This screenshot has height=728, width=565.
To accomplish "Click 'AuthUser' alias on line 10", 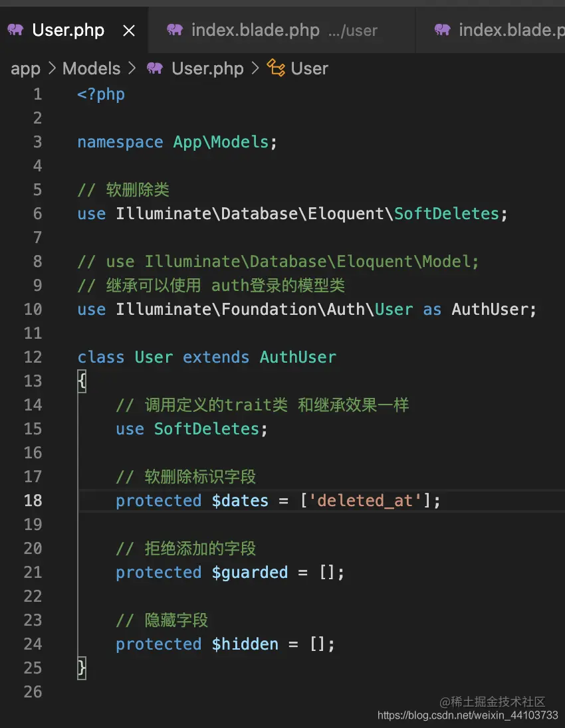I will pyautogui.click(x=489, y=310).
